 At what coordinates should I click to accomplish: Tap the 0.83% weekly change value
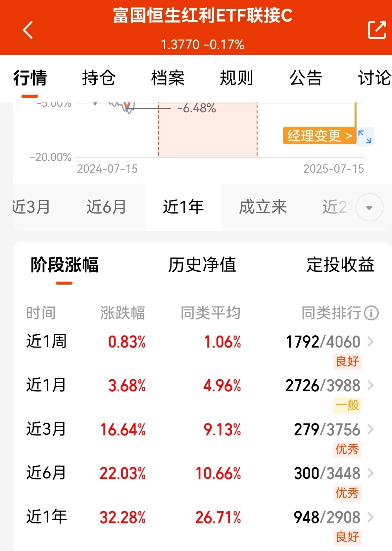(x=127, y=342)
